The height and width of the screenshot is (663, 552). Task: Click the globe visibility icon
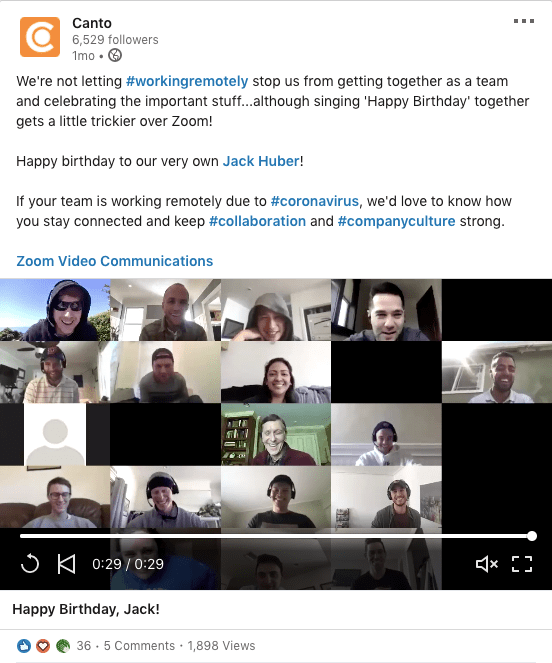click(115, 55)
